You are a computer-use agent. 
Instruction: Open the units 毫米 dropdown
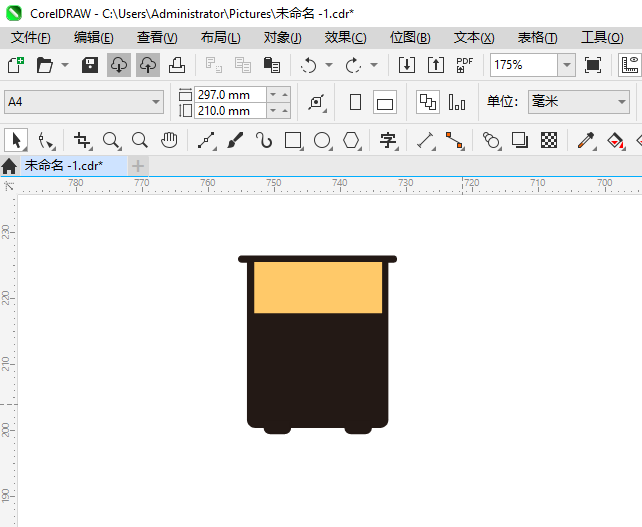point(619,102)
